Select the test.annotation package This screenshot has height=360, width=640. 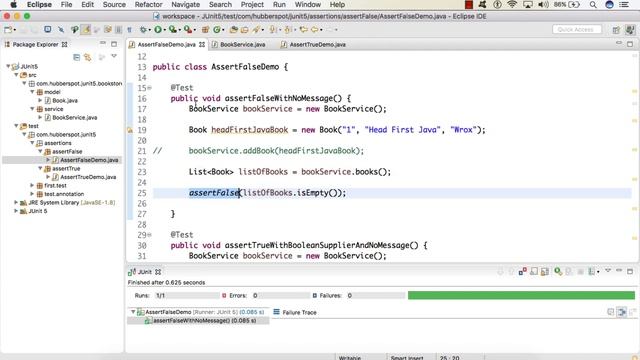64,194
